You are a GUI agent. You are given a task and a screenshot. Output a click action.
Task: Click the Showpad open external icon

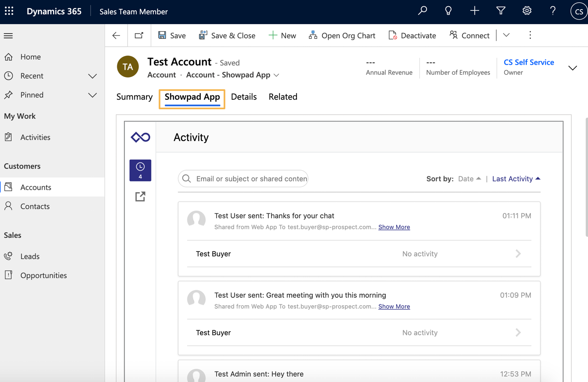click(x=140, y=196)
